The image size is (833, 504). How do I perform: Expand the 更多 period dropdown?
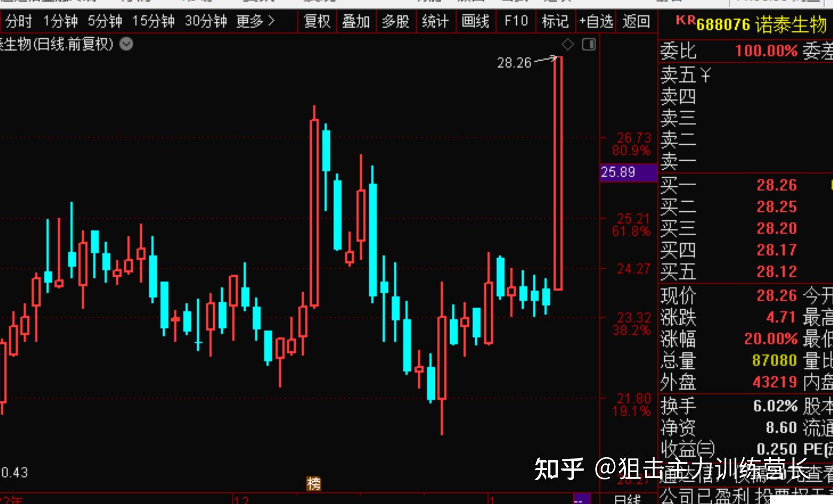point(254,21)
